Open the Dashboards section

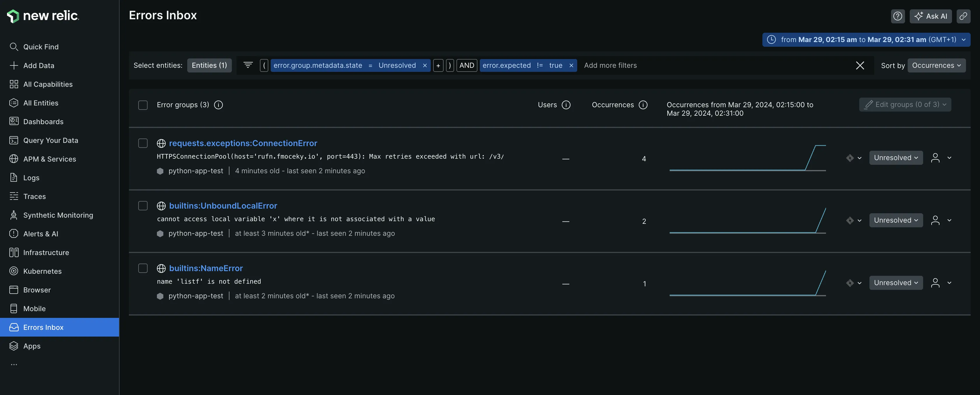[x=43, y=122]
